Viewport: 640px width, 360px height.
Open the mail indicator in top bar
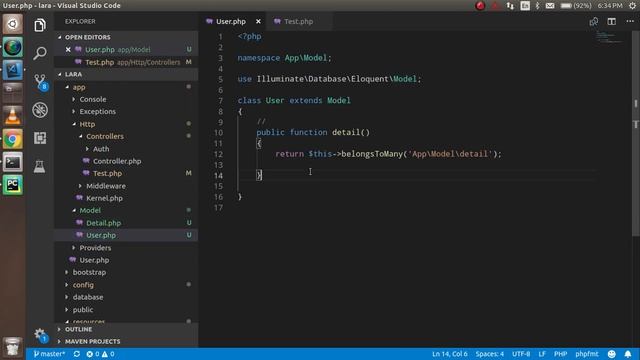pos(550,6)
